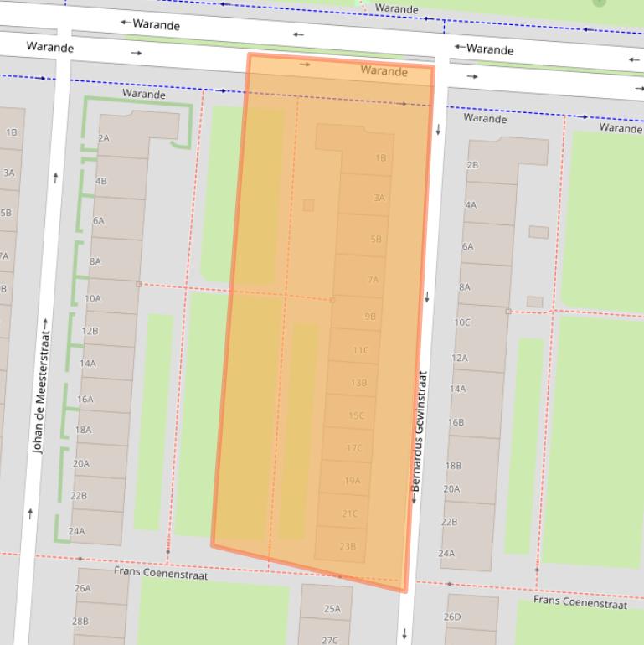Select building 3A in highlighted block

379,198
